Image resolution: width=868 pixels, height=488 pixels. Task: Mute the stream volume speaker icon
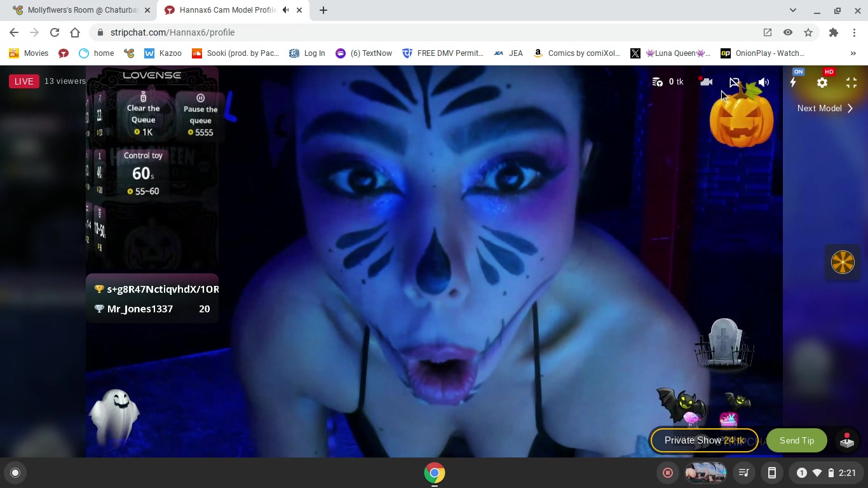coord(764,82)
